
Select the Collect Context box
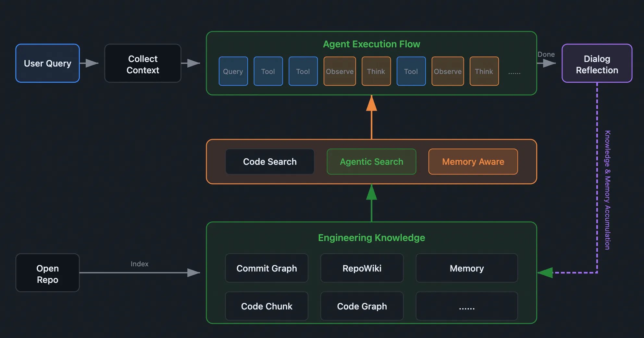coord(143,63)
